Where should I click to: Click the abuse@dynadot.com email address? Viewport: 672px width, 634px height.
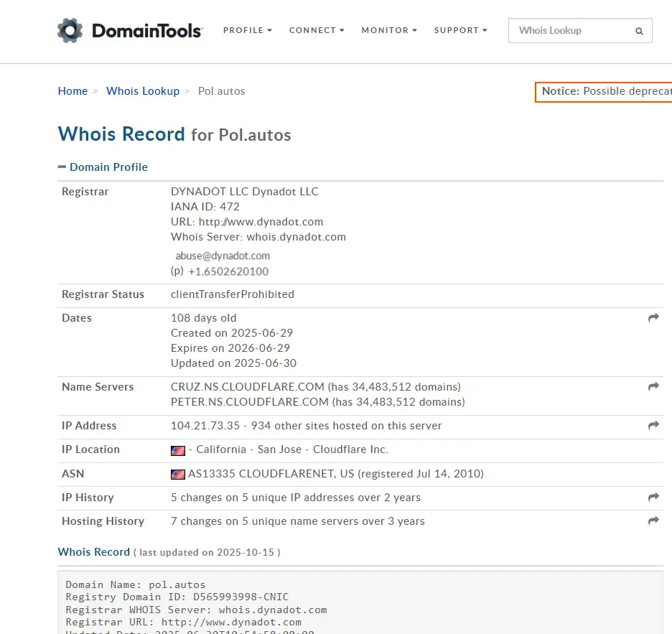223,256
